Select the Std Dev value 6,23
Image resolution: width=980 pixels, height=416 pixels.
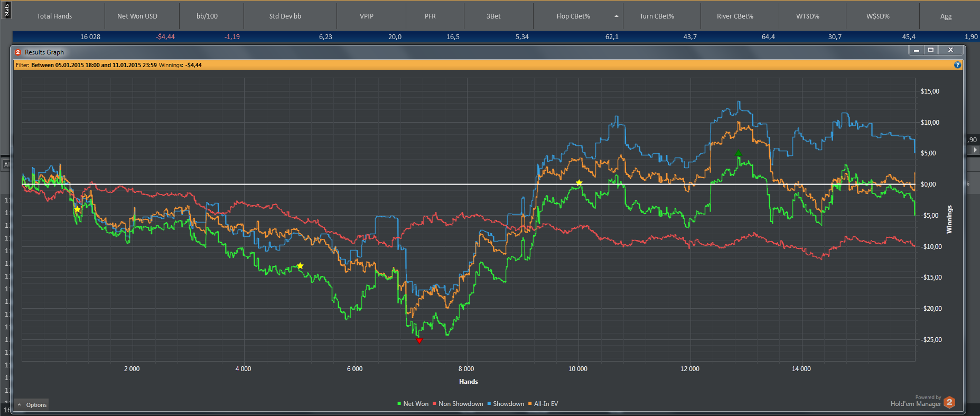coord(325,37)
